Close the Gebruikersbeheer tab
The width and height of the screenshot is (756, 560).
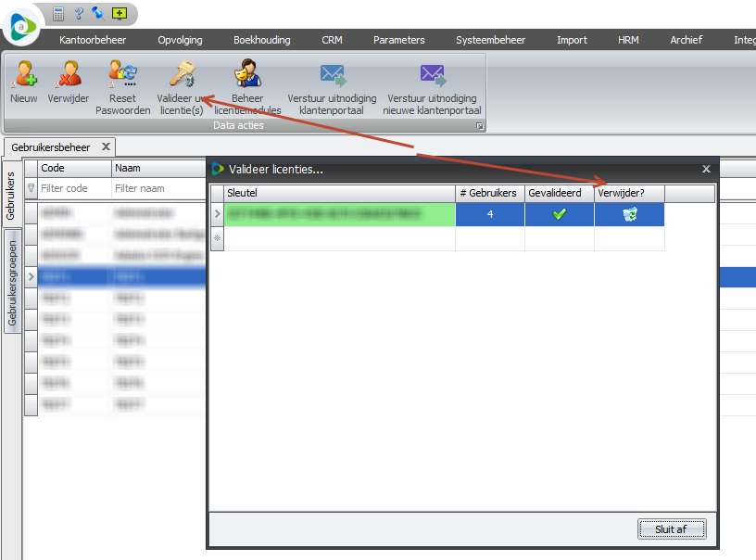106,146
